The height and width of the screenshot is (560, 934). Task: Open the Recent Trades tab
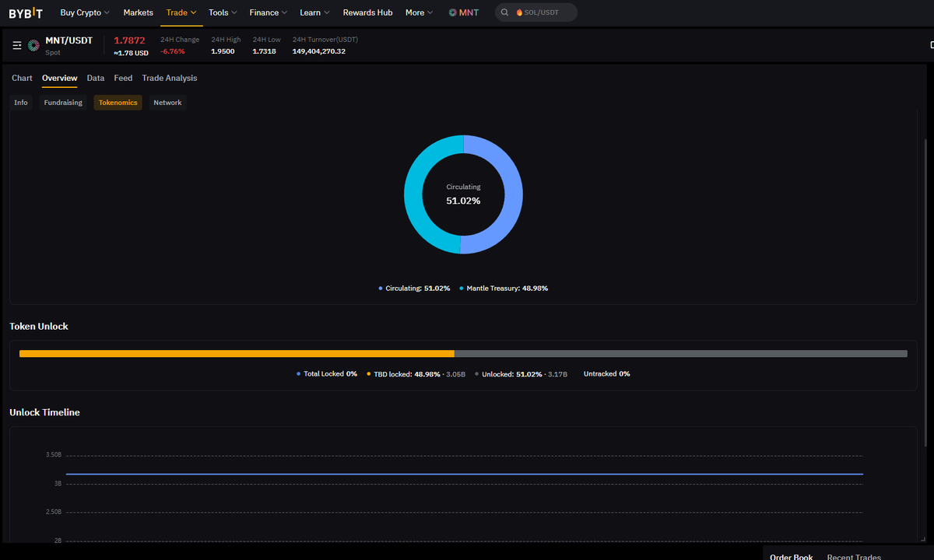[854, 557]
